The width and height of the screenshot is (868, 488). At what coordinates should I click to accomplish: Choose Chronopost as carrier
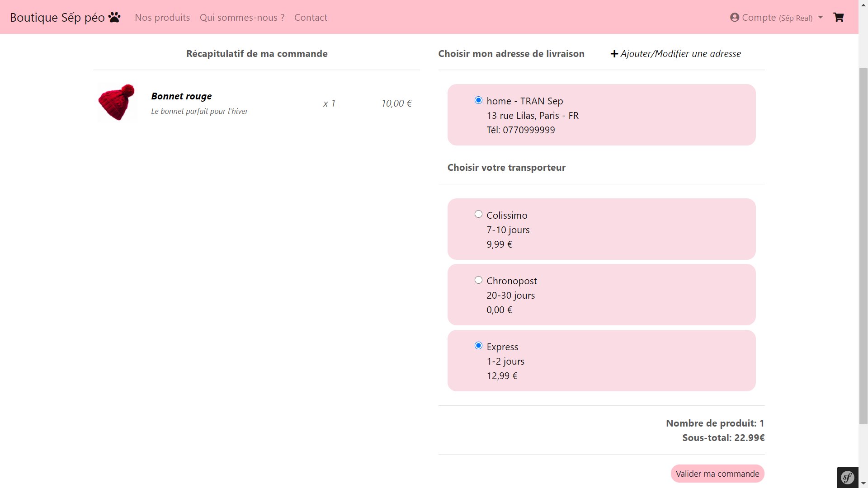(478, 280)
